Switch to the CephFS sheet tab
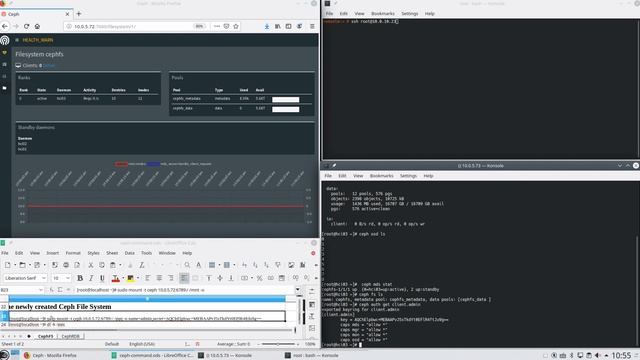The image size is (640, 360). 45,336
